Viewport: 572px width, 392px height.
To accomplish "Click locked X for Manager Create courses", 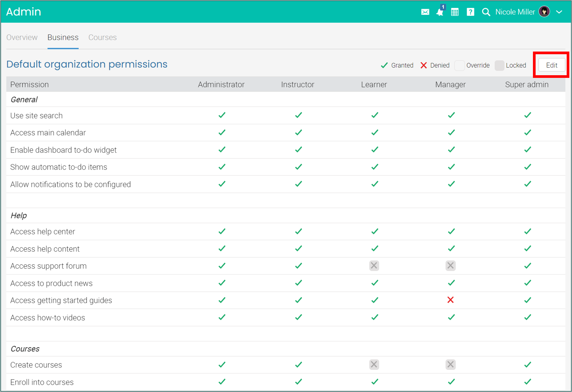I will click(450, 364).
